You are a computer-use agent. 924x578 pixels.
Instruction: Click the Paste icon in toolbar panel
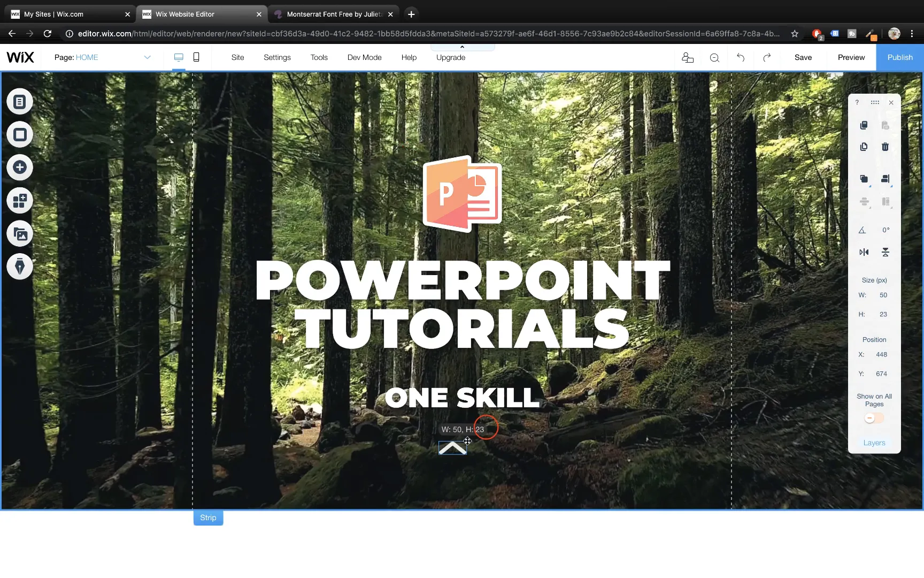click(x=885, y=125)
